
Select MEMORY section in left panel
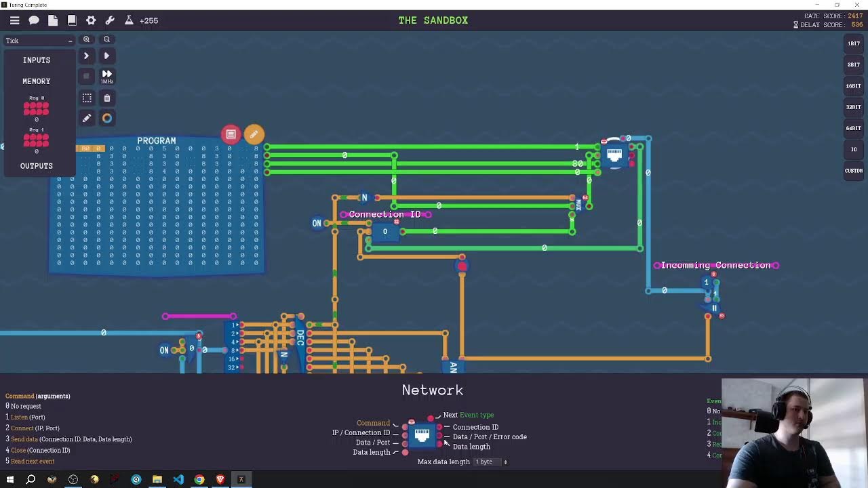pos(37,81)
